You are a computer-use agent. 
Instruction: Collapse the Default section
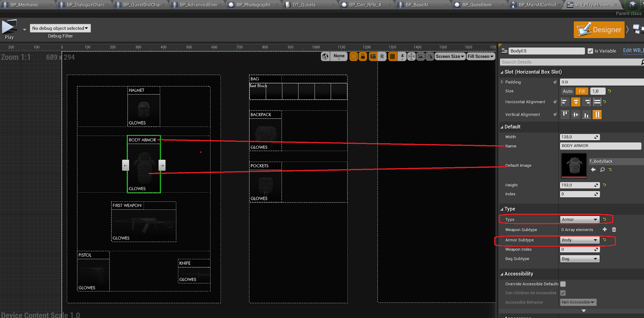(x=502, y=127)
